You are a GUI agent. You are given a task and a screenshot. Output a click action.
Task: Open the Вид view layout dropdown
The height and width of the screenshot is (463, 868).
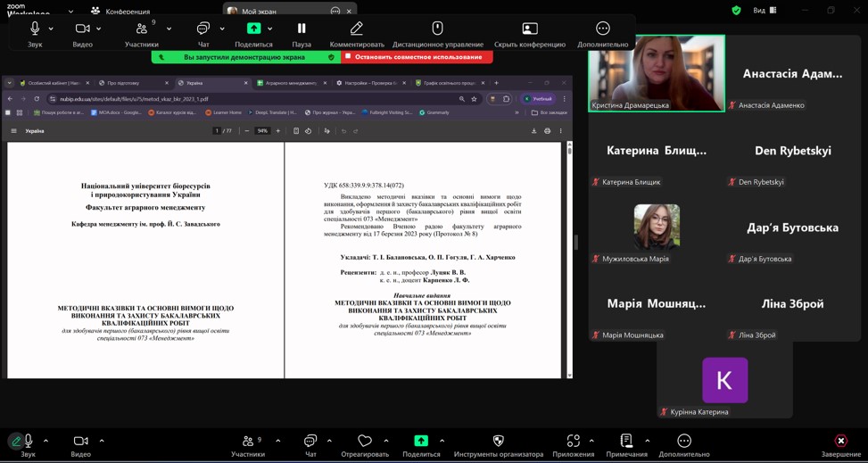click(765, 11)
